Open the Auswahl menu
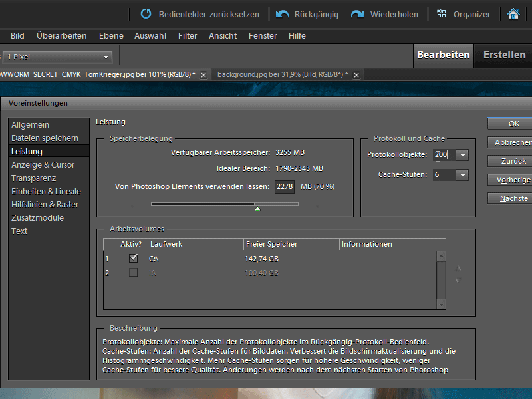Viewport: 532px width, 399px height. click(x=150, y=36)
